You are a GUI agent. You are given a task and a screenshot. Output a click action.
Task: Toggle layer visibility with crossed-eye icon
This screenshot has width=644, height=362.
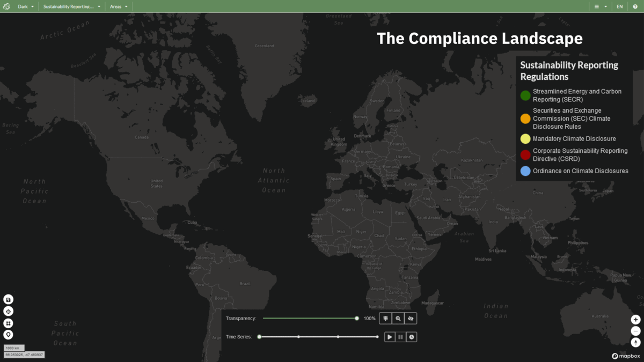tap(411, 319)
